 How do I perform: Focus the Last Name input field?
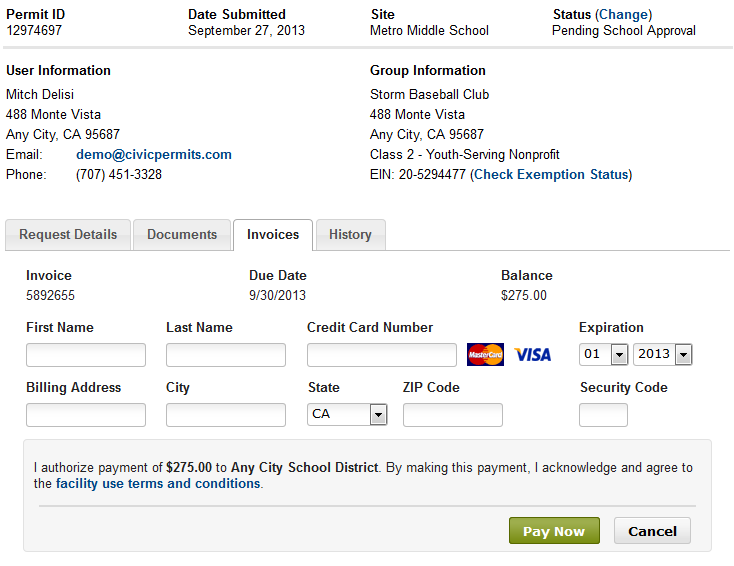coord(226,355)
